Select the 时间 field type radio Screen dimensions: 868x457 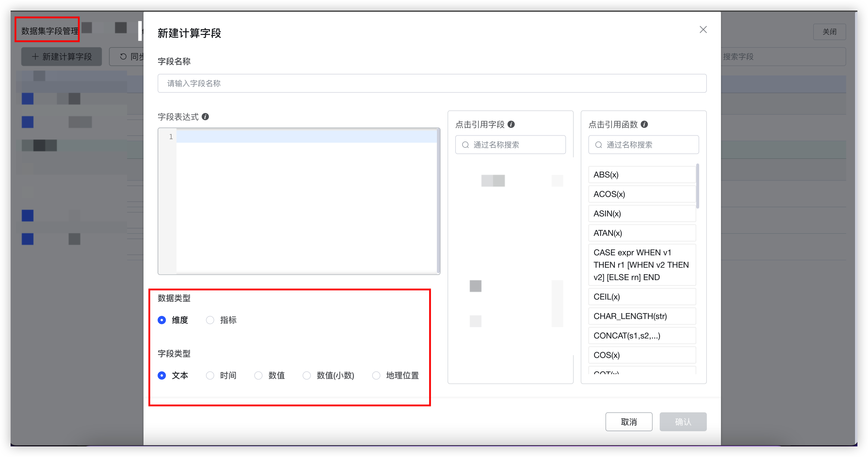click(x=210, y=375)
